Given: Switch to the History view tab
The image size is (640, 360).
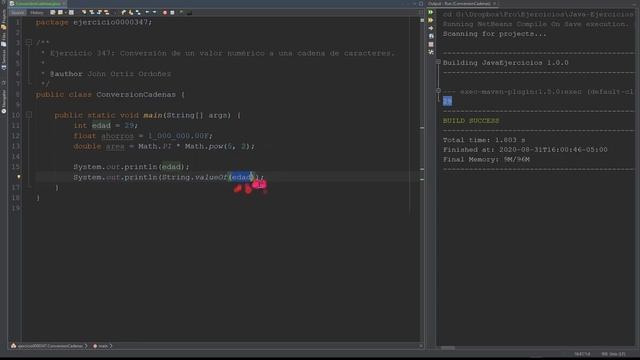Looking at the screenshot, I should pyautogui.click(x=36, y=13).
